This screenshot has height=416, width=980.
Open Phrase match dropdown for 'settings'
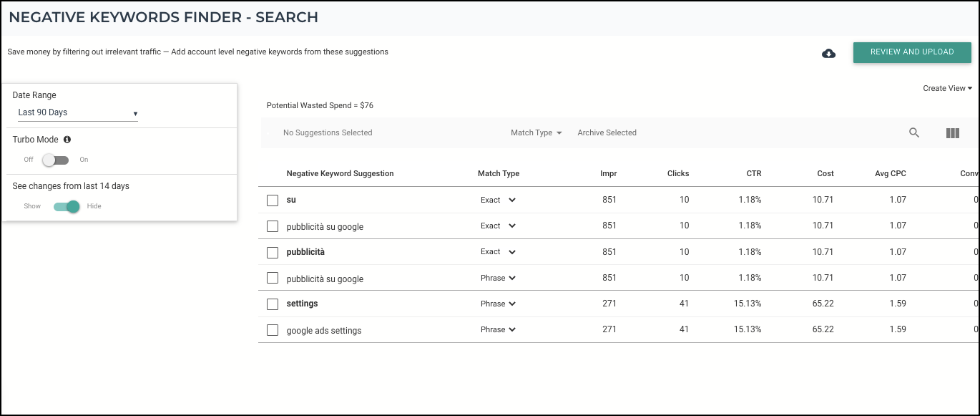(498, 304)
